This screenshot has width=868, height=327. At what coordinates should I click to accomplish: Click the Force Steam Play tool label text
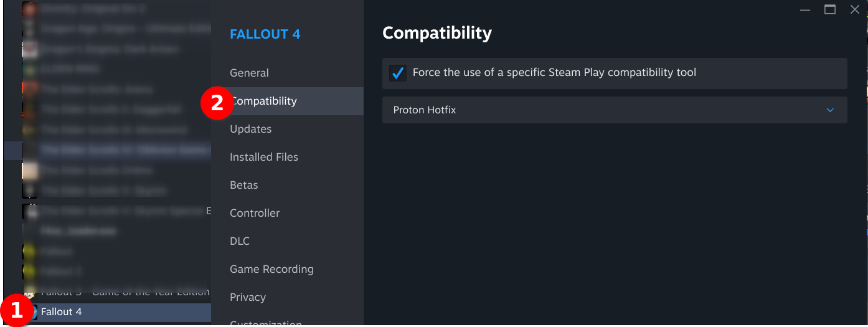pyautogui.click(x=554, y=72)
